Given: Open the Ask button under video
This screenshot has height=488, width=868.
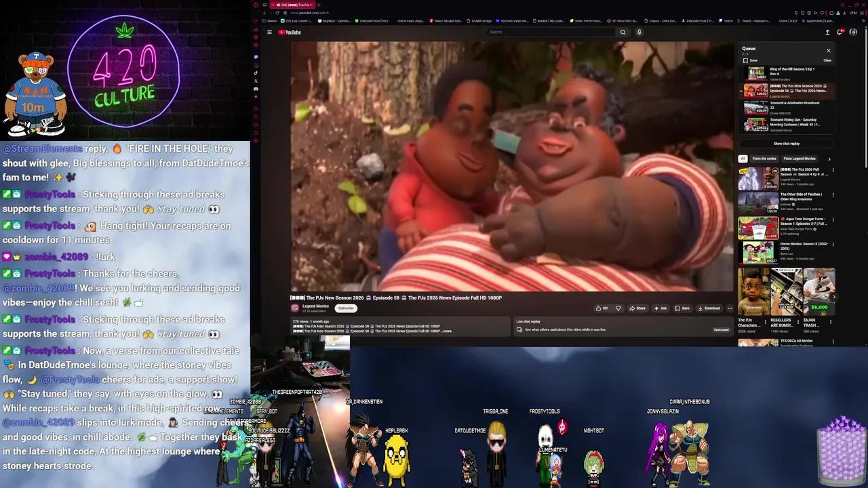Looking at the screenshot, I should pyautogui.click(x=660, y=308).
